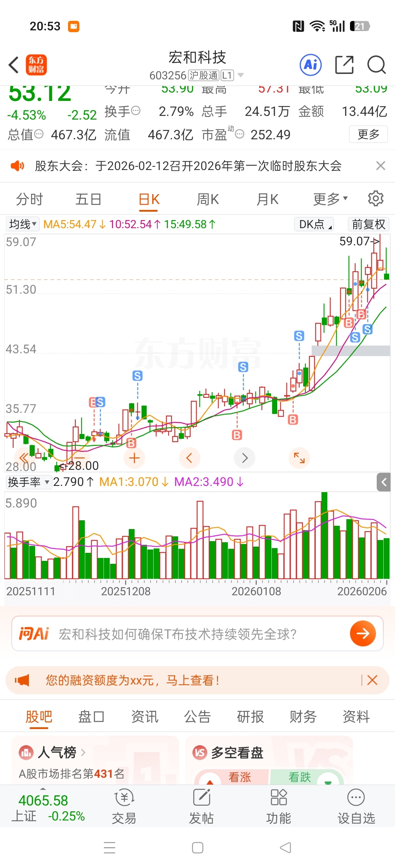Expand chart to fullscreen icon
This screenshot has width=395, height=868.
point(299,458)
